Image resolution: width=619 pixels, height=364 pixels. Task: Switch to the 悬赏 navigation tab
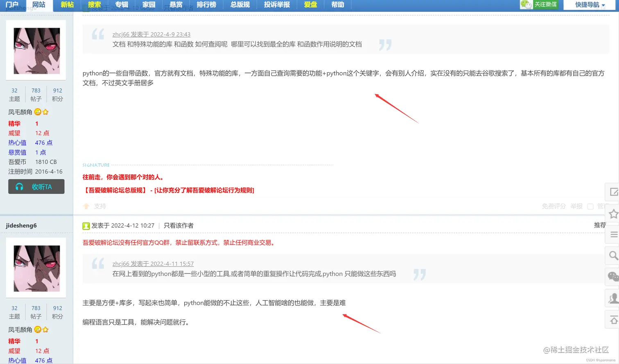click(x=176, y=5)
